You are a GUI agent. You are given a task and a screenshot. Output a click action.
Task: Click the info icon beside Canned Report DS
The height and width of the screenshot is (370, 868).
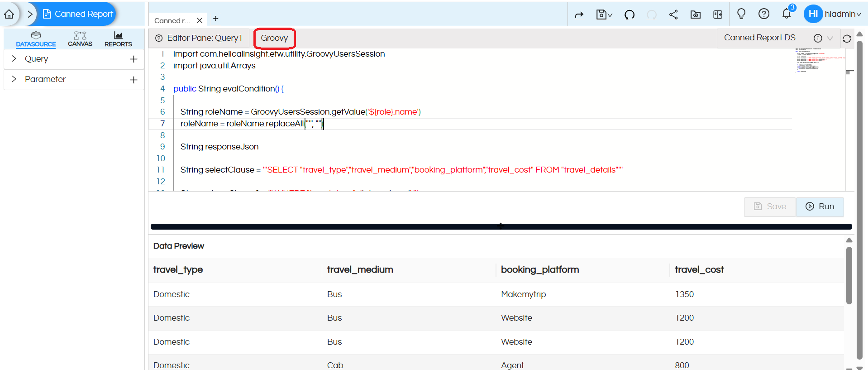(818, 38)
